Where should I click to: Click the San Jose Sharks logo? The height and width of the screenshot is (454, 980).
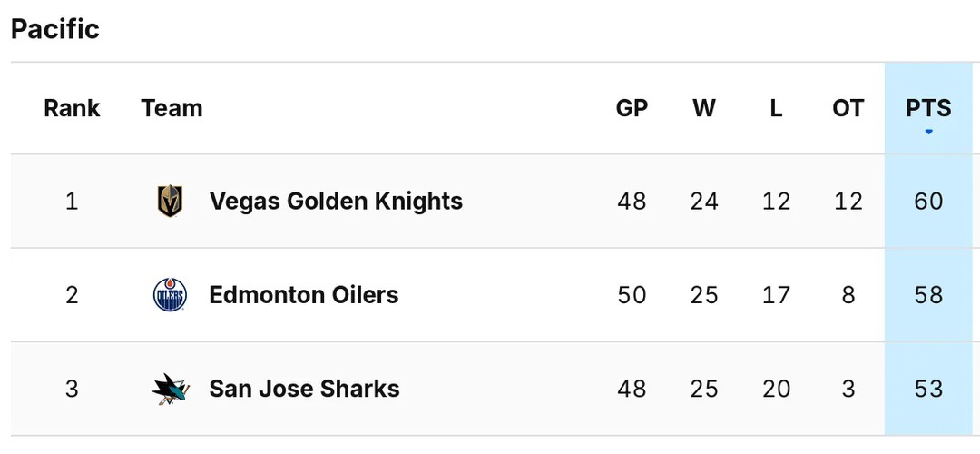(170, 389)
